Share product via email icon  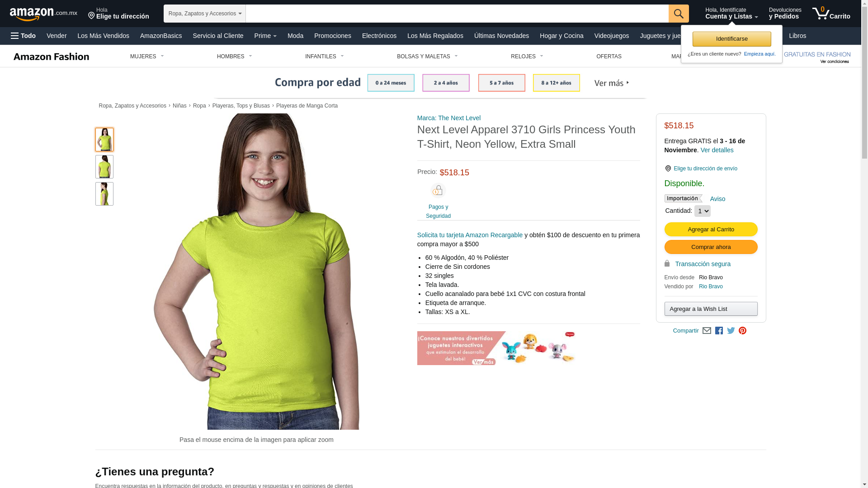click(707, 331)
